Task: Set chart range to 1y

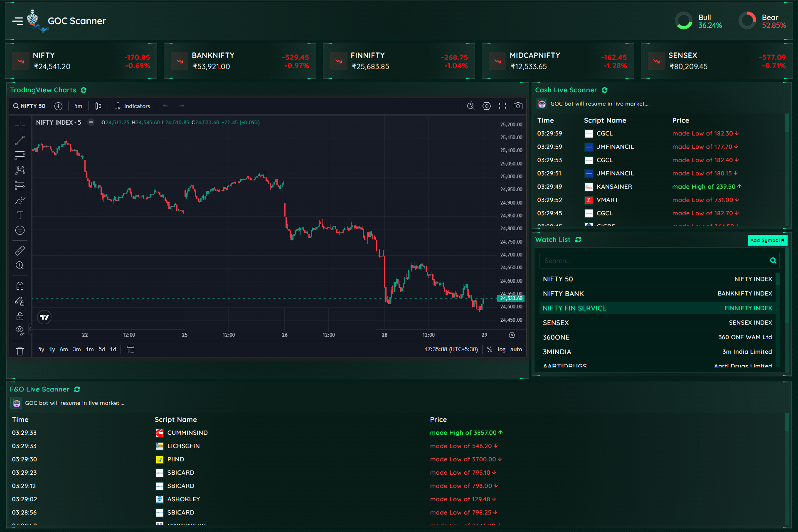Action: [x=52, y=350]
